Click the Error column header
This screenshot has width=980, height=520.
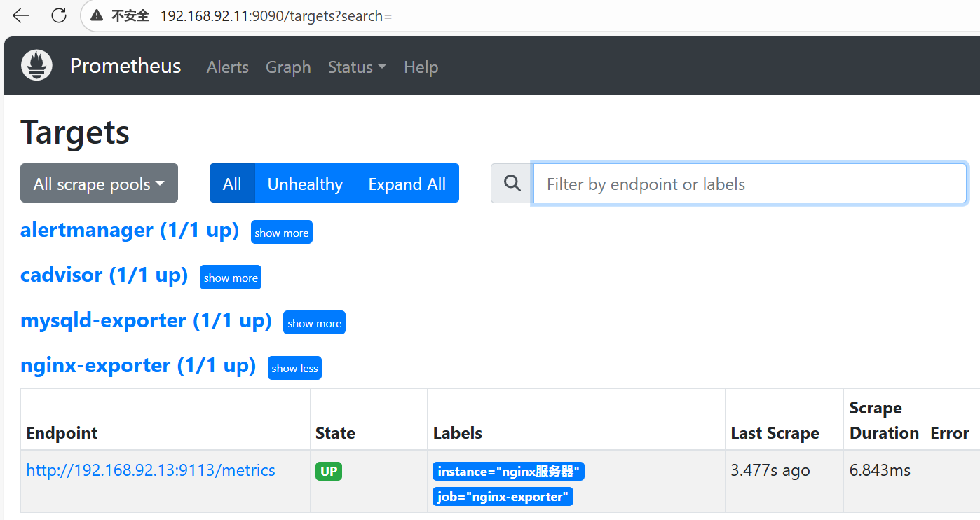[x=950, y=433]
